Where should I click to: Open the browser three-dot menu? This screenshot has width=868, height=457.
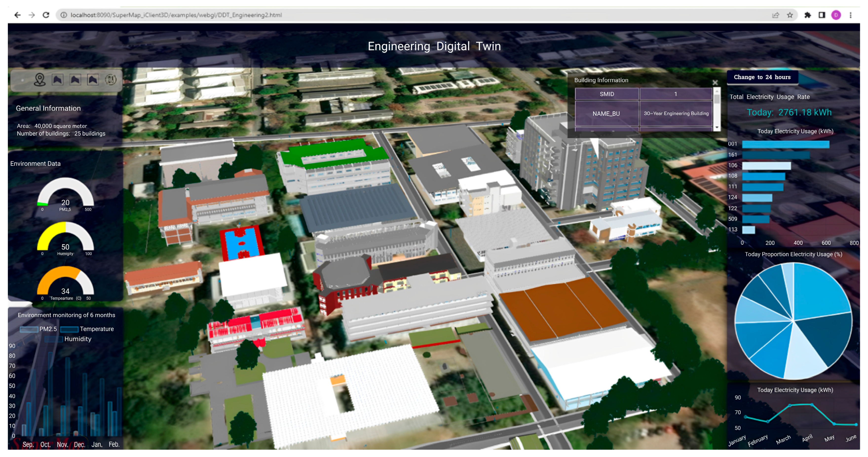click(850, 15)
